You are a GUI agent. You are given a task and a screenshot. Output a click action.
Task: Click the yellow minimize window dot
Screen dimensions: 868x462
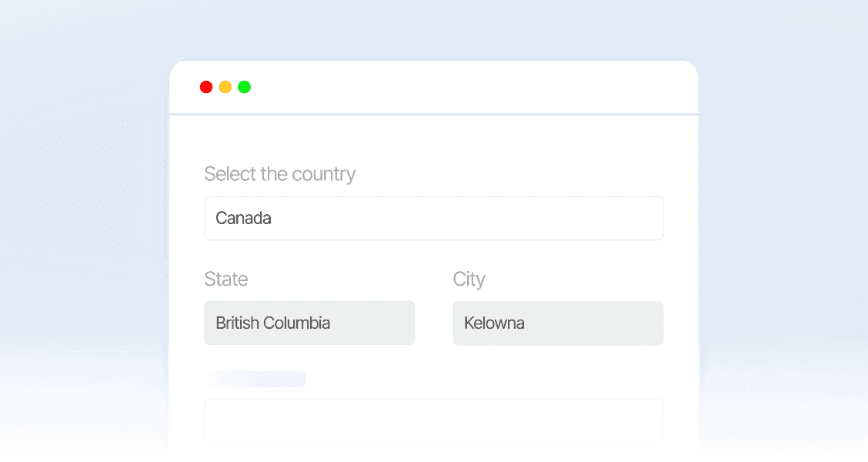(225, 87)
